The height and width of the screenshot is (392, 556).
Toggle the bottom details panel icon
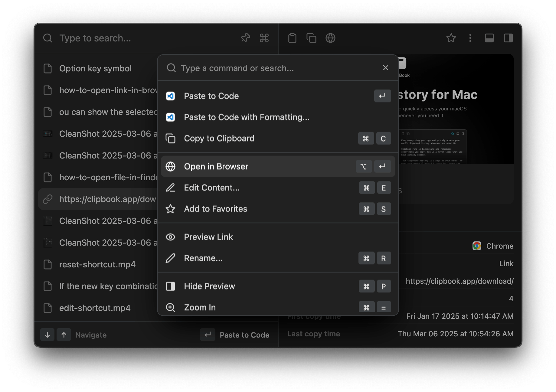pyautogui.click(x=489, y=38)
